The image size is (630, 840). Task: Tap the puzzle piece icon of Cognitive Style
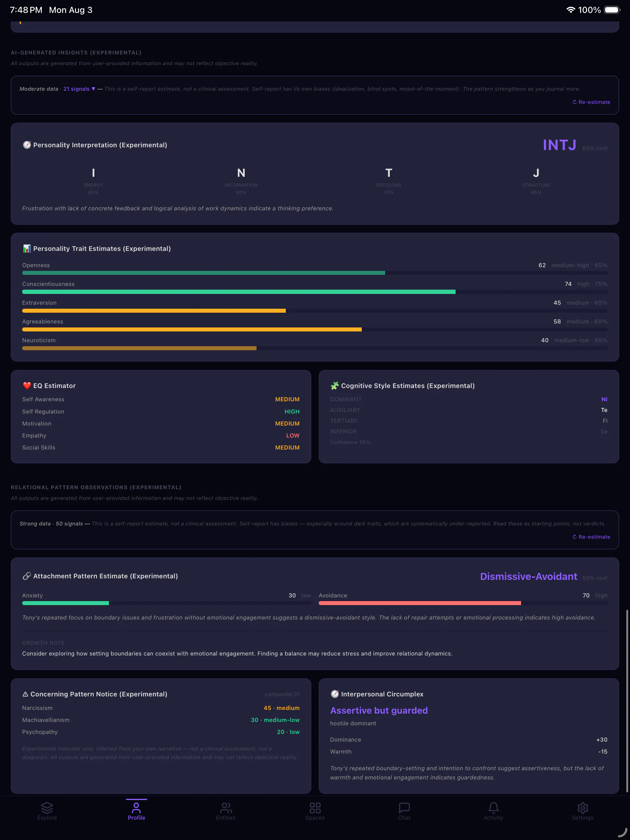pyautogui.click(x=334, y=386)
